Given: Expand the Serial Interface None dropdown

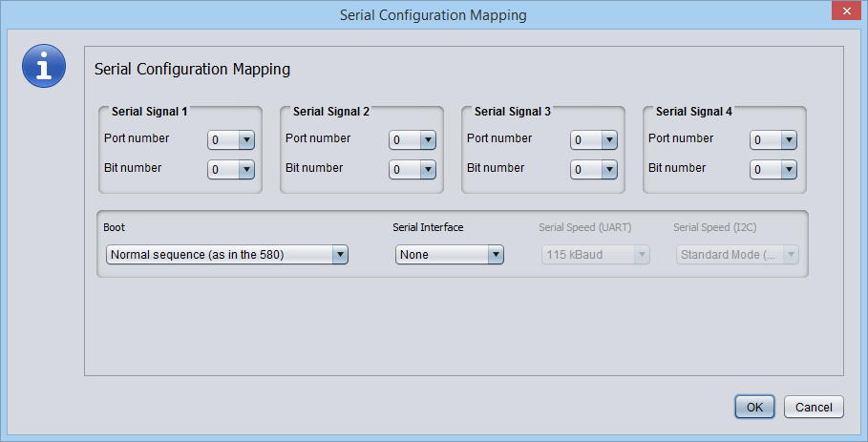Looking at the screenshot, I should tap(450, 255).
